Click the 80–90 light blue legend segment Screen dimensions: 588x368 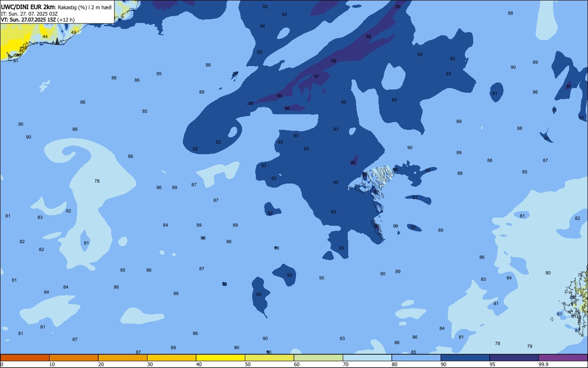pos(416,357)
